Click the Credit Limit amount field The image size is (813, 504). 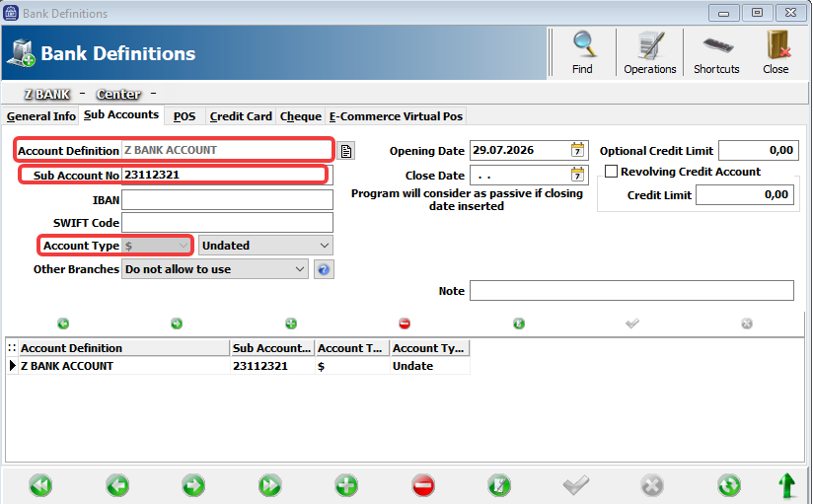click(745, 195)
